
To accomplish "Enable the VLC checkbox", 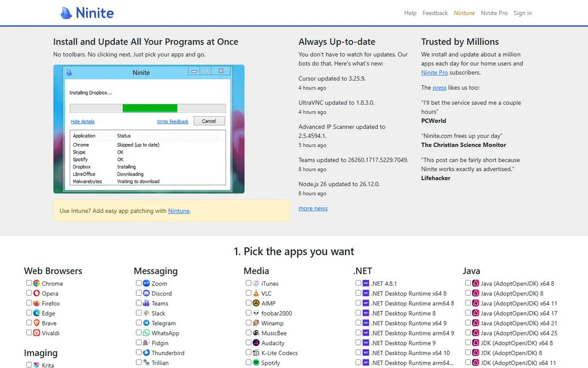I will 249,293.
